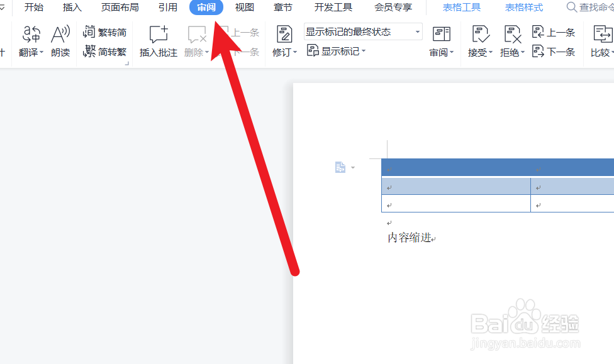Expand the 拒绝 dropdown arrow
The image size is (614, 364).
pyautogui.click(x=523, y=52)
